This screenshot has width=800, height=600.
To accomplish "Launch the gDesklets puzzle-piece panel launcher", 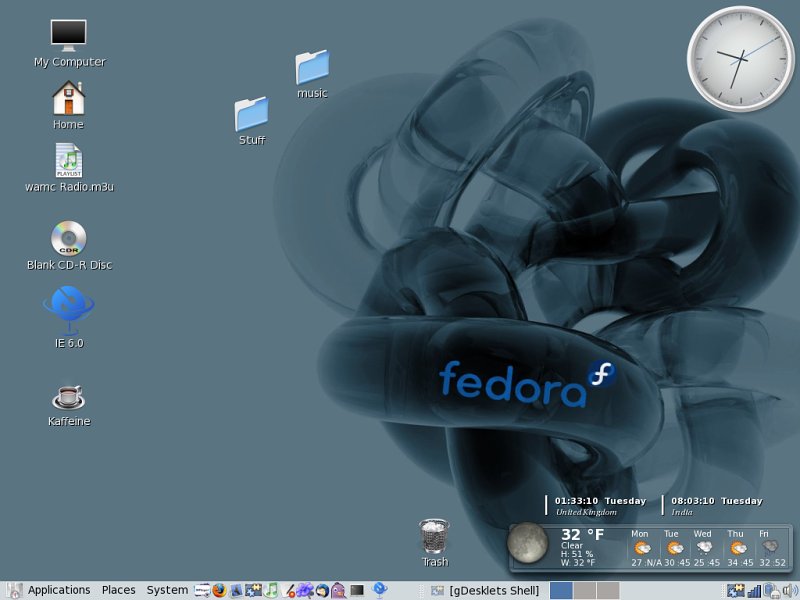I will click(x=253, y=590).
